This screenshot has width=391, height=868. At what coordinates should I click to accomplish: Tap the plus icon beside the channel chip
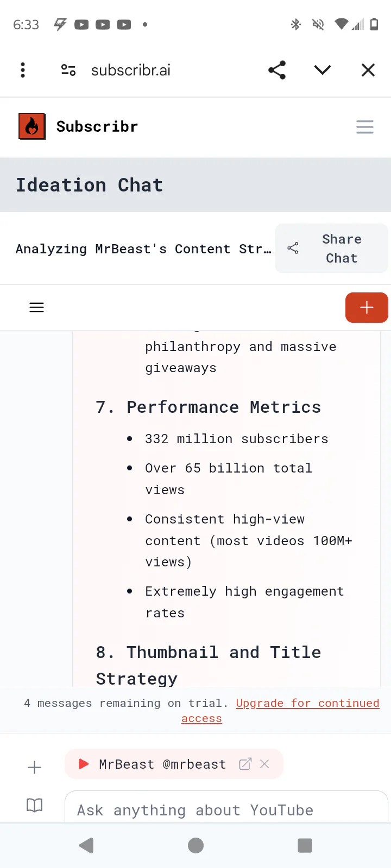coord(34,767)
